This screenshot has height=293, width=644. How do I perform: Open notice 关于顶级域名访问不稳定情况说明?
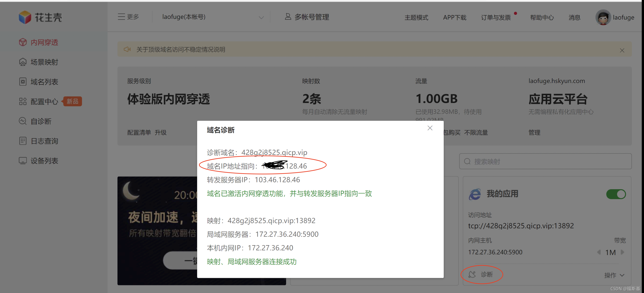pos(181,49)
